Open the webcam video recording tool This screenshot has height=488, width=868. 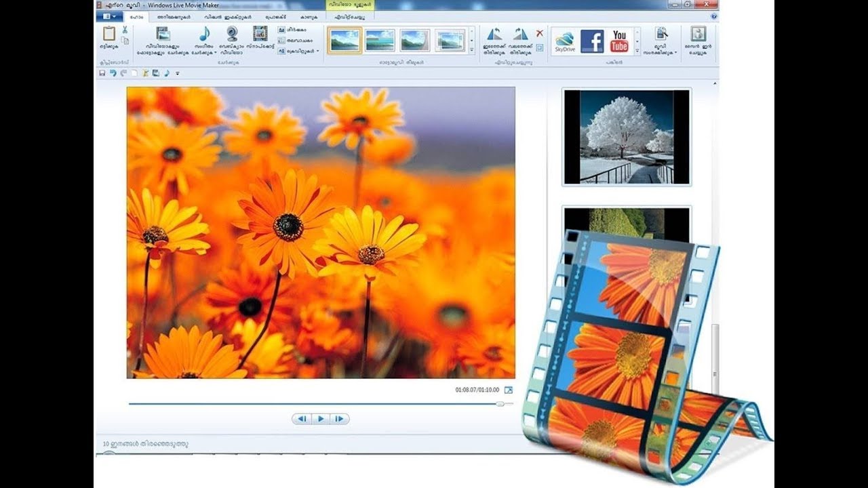point(231,34)
